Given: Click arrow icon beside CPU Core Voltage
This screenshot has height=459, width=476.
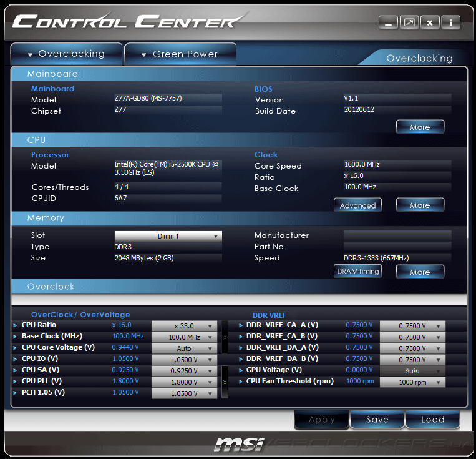Looking at the screenshot, I should tap(15, 348).
